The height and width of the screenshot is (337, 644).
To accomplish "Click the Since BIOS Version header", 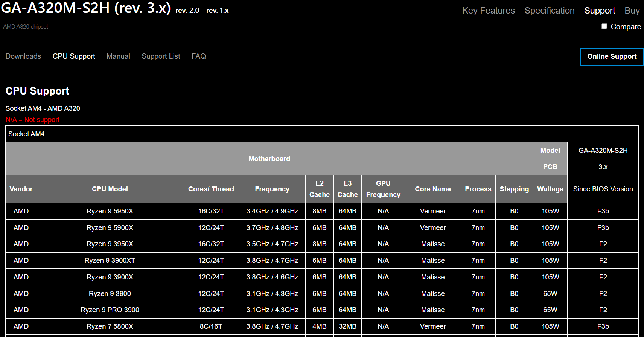I will point(603,189).
